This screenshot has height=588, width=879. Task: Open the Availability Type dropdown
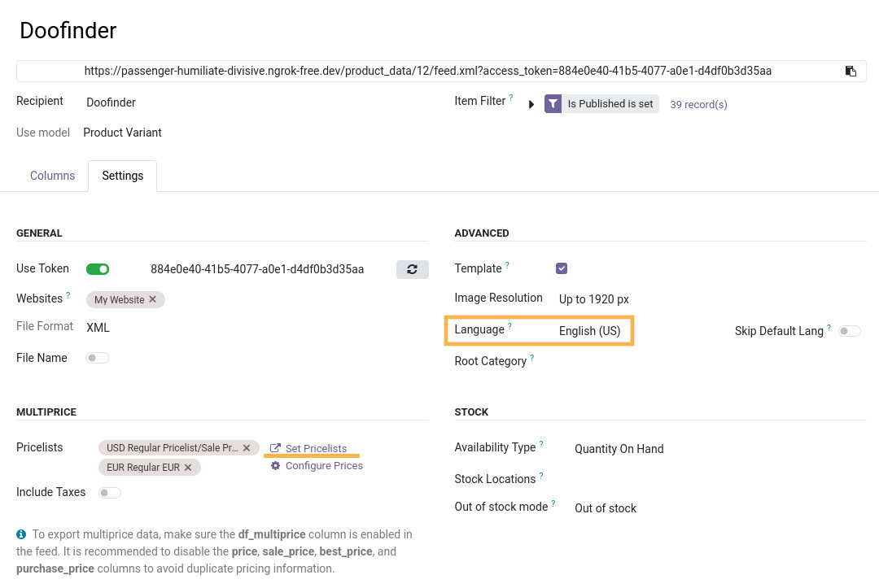pos(619,449)
